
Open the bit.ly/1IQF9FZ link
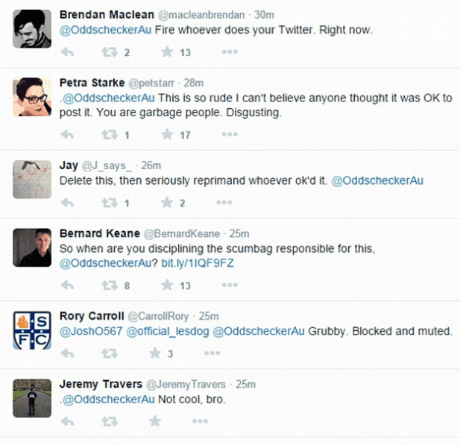tap(197, 263)
